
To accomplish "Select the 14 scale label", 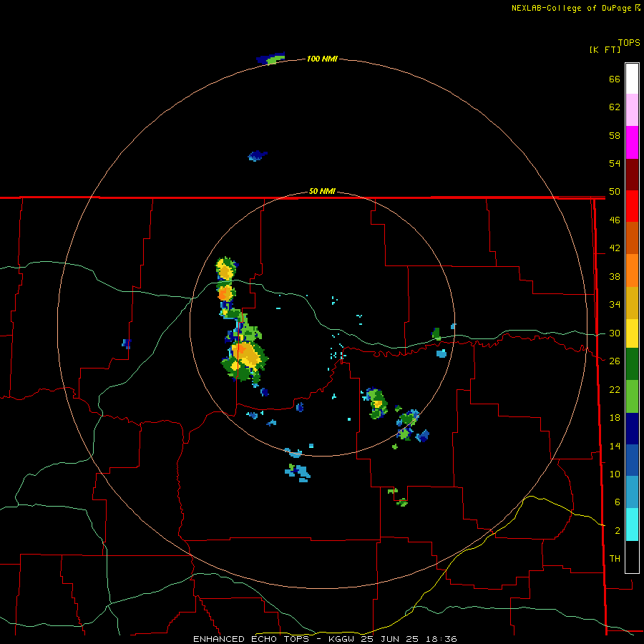I will point(615,446).
